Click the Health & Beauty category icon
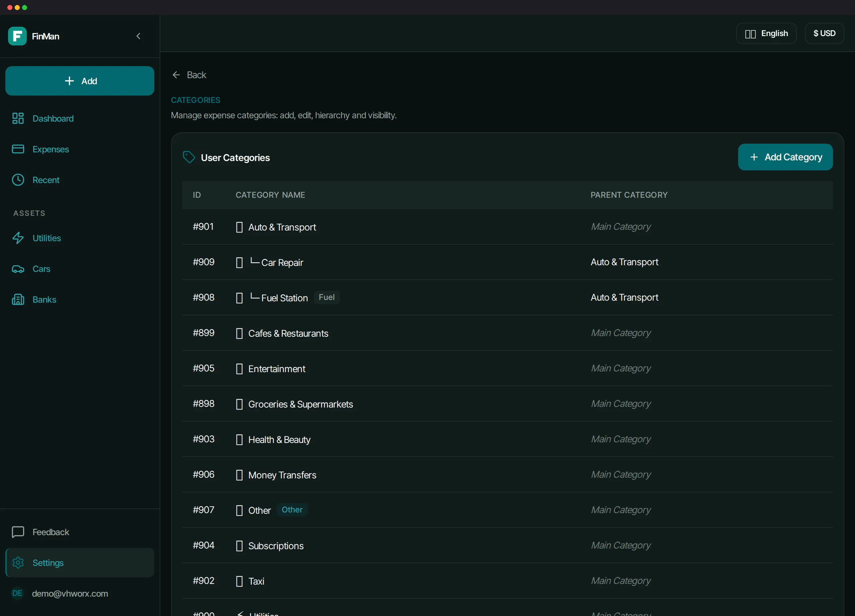The image size is (855, 616). pos(239,440)
